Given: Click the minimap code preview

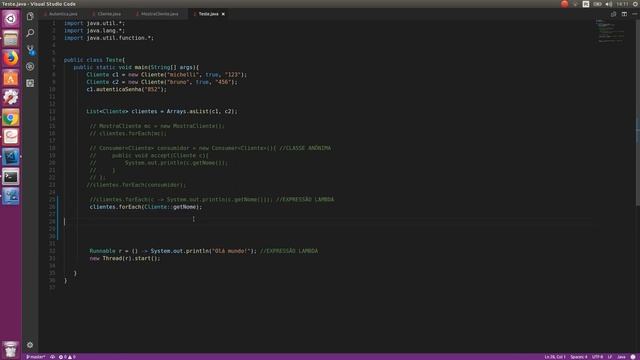Looking at the screenshot, I should point(611,31).
